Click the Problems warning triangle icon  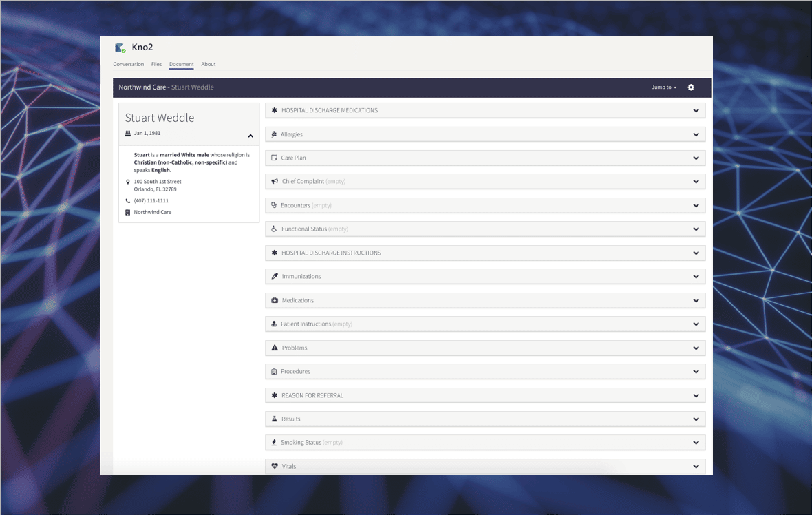pos(274,348)
